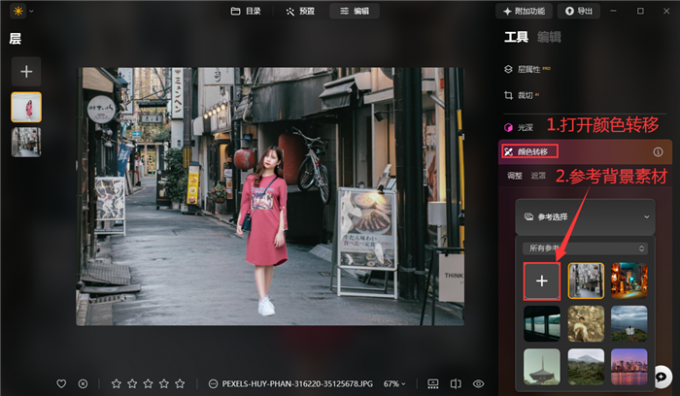Pick the pale green pagoda reference

[542, 367]
